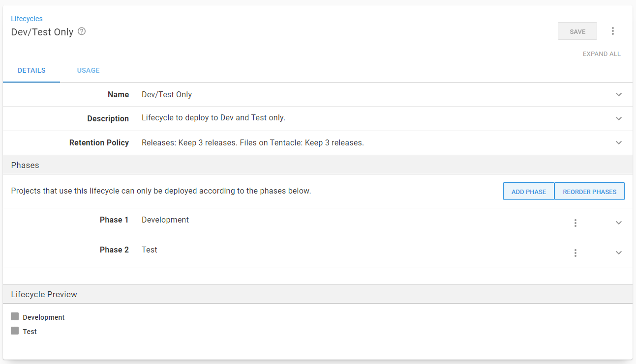Switch to the USAGE tab

(88, 70)
